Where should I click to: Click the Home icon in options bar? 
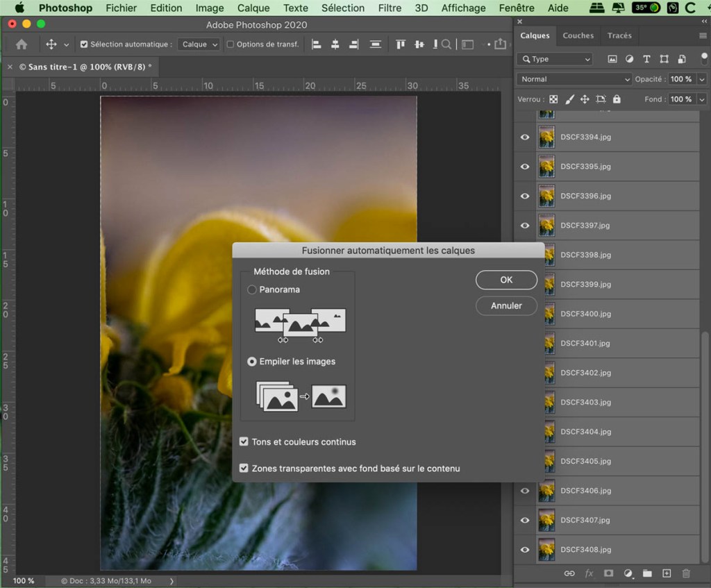[x=22, y=44]
